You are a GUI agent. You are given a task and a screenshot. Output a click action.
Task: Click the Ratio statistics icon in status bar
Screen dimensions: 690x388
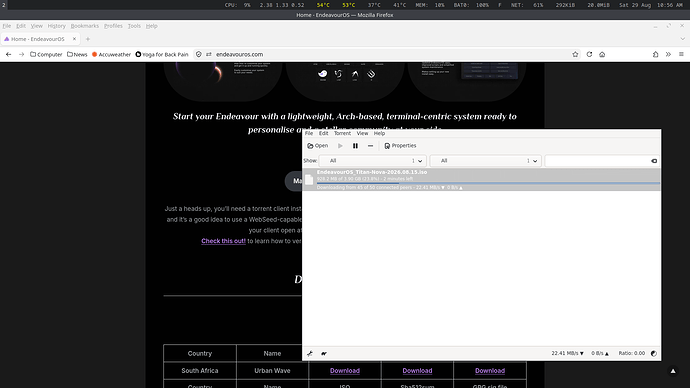pos(653,354)
